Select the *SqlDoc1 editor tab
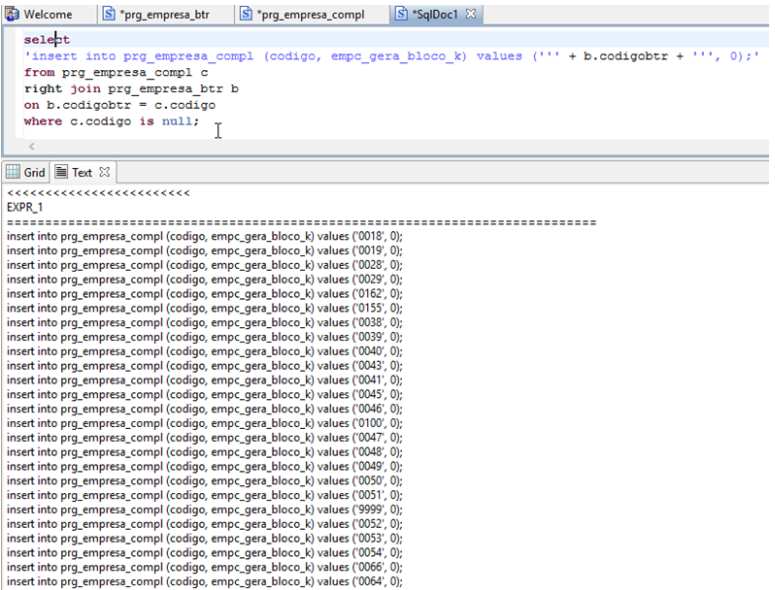 tap(434, 14)
